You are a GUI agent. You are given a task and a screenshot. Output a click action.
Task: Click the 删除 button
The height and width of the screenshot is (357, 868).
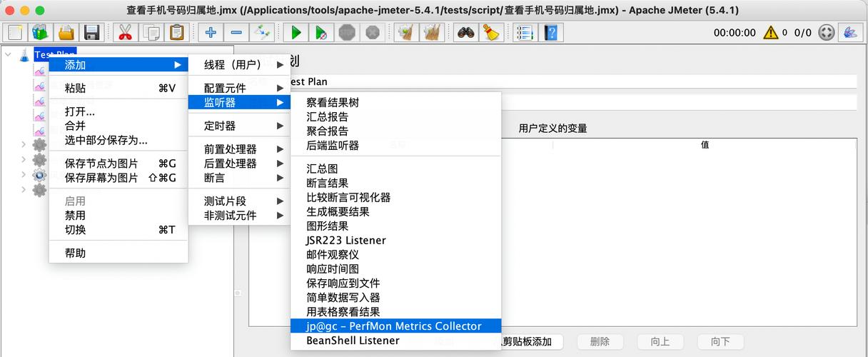pyautogui.click(x=600, y=342)
